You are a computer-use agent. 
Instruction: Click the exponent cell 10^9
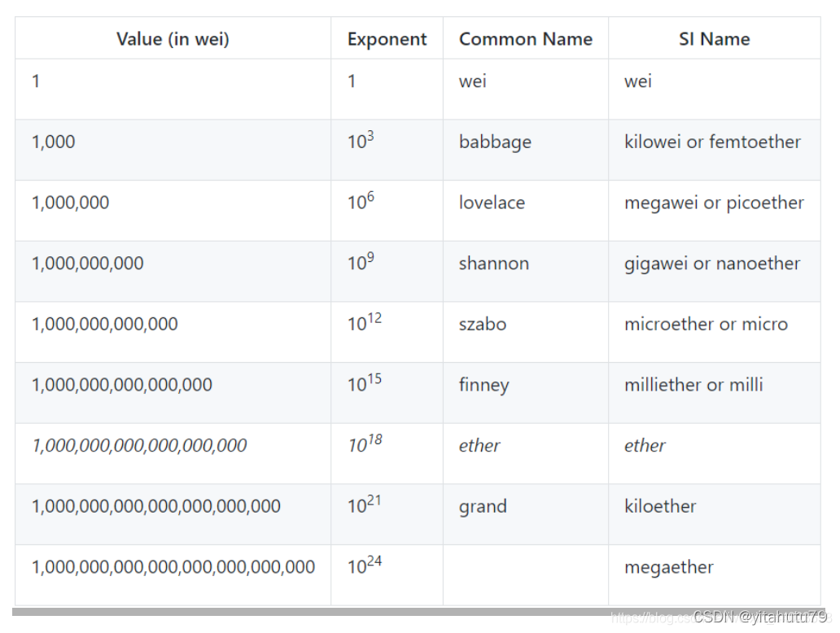click(x=361, y=261)
